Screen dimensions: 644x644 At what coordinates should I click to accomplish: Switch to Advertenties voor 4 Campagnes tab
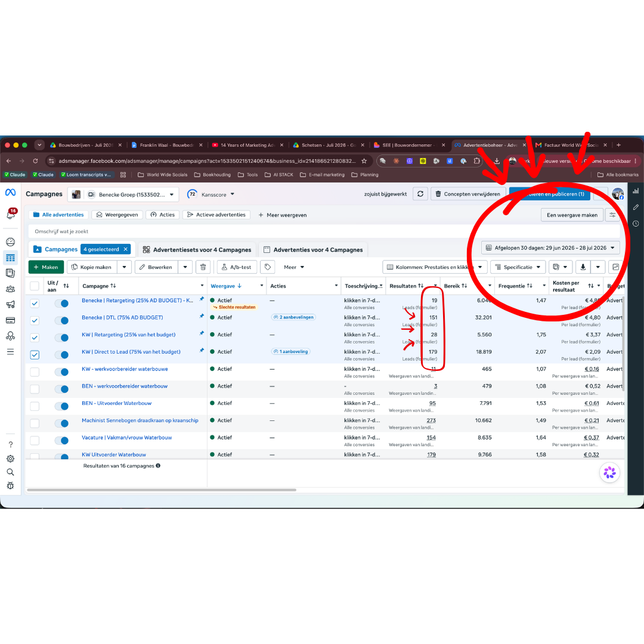[313, 250]
